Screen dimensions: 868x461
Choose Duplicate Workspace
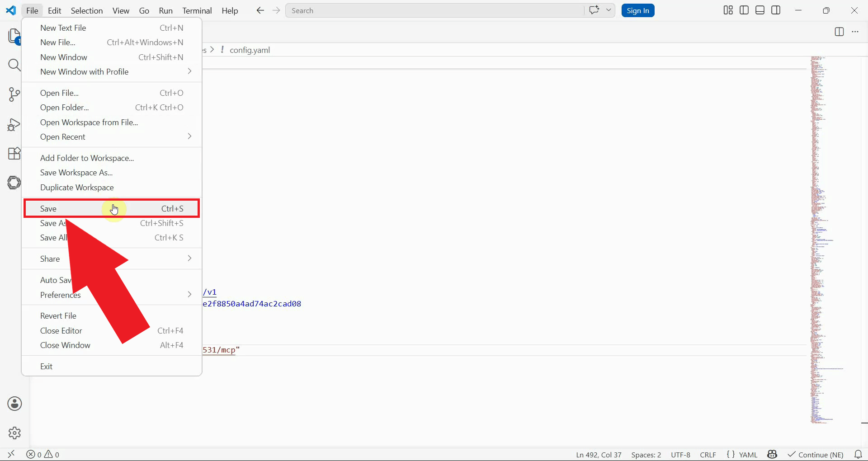point(112,187)
